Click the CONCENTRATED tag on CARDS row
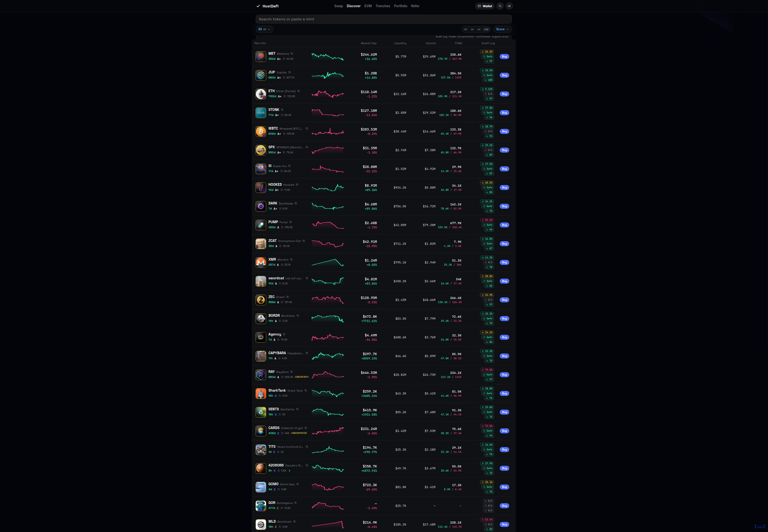 pyautogui.click(x=299, y=433)
